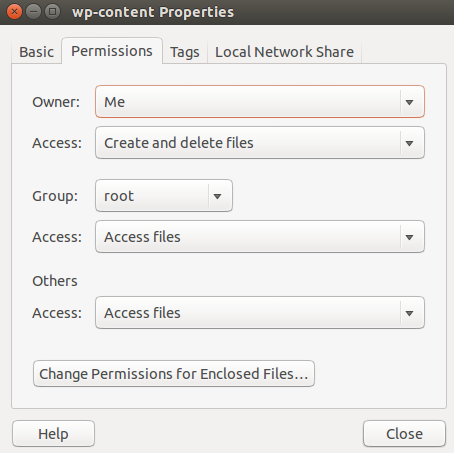Image resolution: width=454 pixels, height=453 pixels.
Task: Click the red window close icon in the title bar
Action: pos(14,12)
